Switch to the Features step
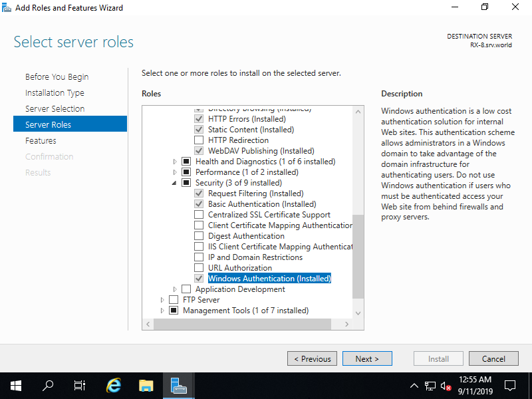 click(41, 140)
